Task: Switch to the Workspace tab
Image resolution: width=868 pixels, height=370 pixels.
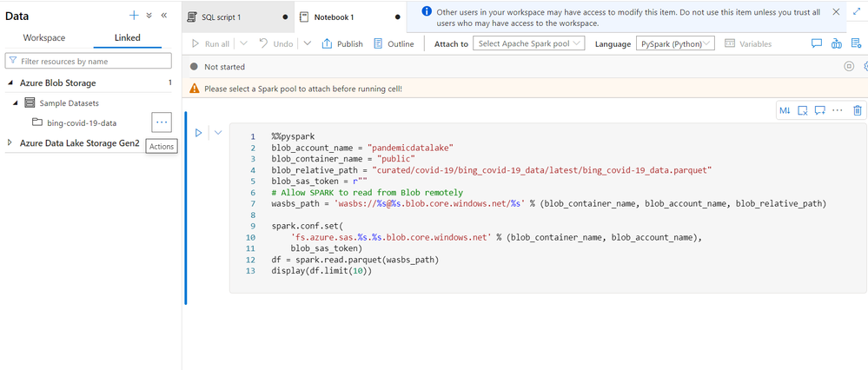Action: (44, 38)
